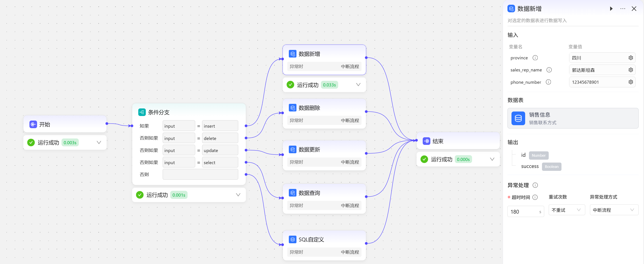Expand 开始 node run result chevron

click(x=99, y=142)
